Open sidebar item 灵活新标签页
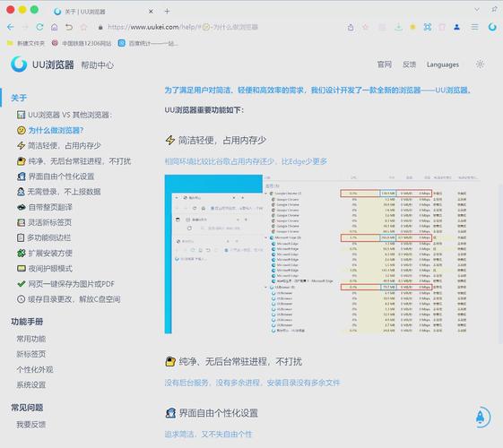 (44, 222)
